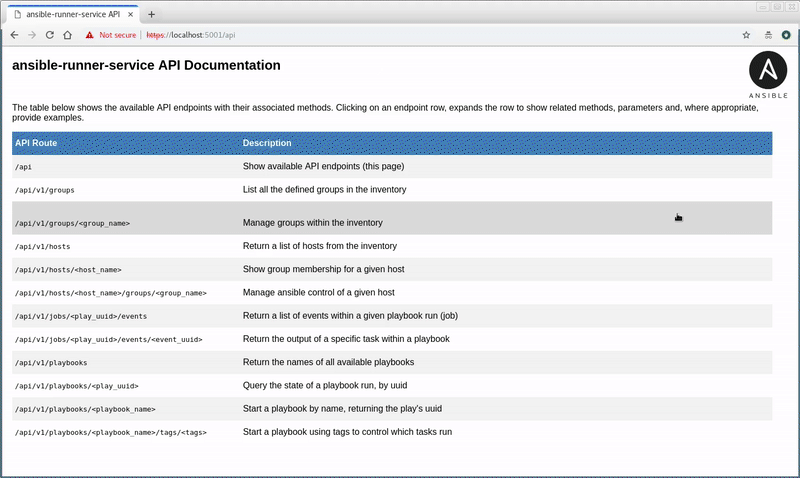Click the Not secure warning icon
Screen dimensions: 800x478
(x=89, y=35)
